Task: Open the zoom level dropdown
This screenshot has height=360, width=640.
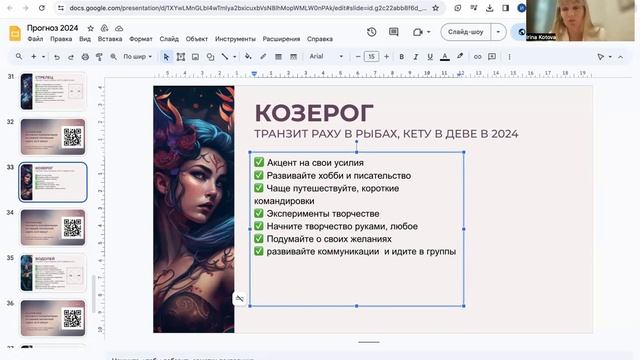Action: tap(138, 57)
